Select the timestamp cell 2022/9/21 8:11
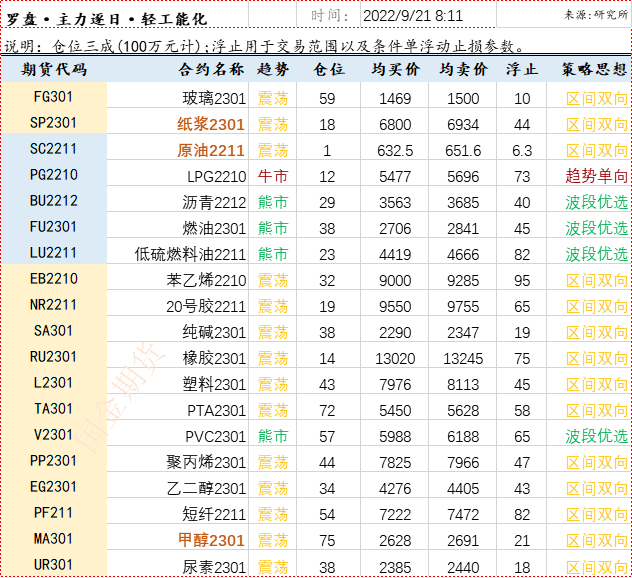Image resolution: width=632 pixels, height=578 pixels. point(413,16)
